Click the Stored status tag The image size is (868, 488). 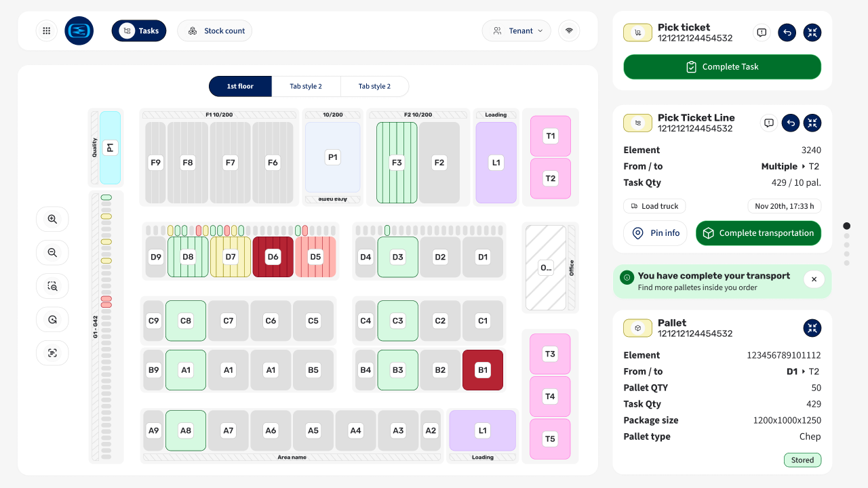tap(802, 460)
